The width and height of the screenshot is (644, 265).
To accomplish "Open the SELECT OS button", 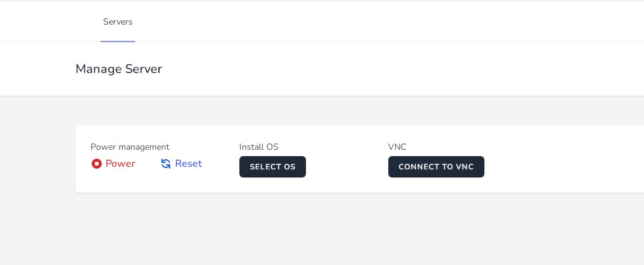I will tap(273, 167).
